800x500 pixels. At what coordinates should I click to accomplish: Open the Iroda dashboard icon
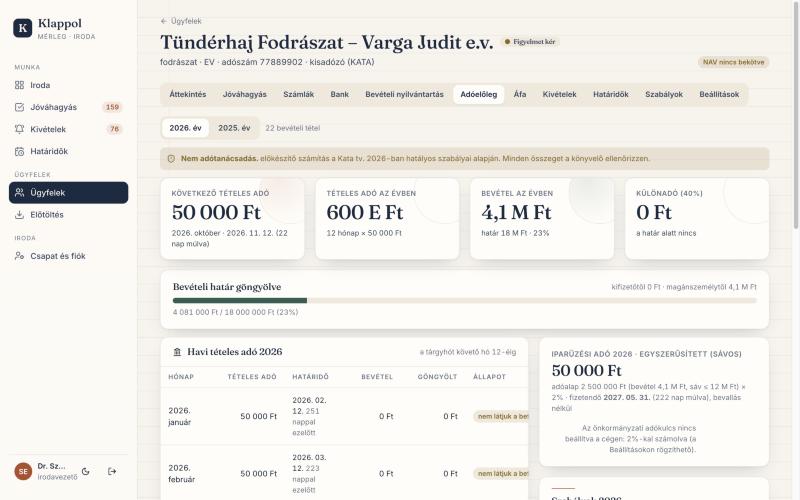pyautogui.click(x=19, y=85)
